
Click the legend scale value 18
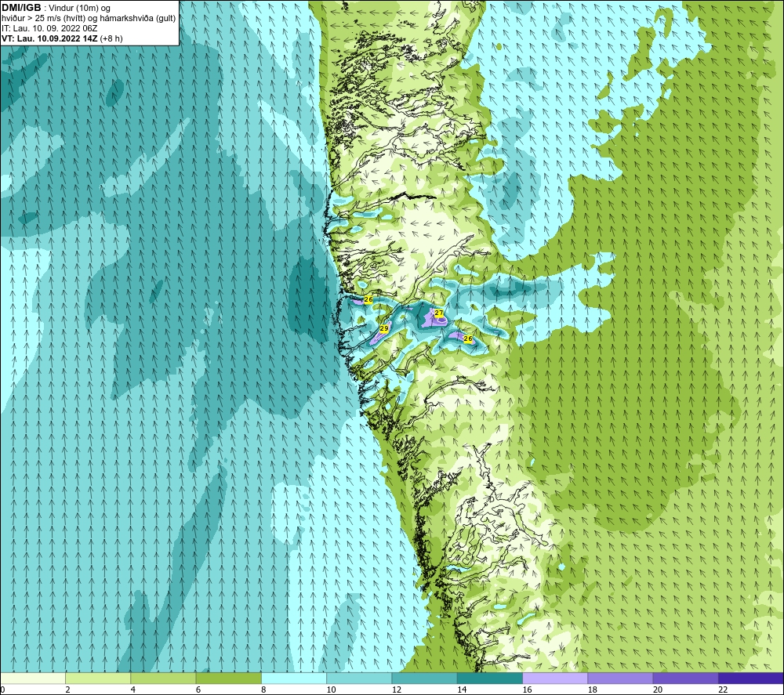593,690
